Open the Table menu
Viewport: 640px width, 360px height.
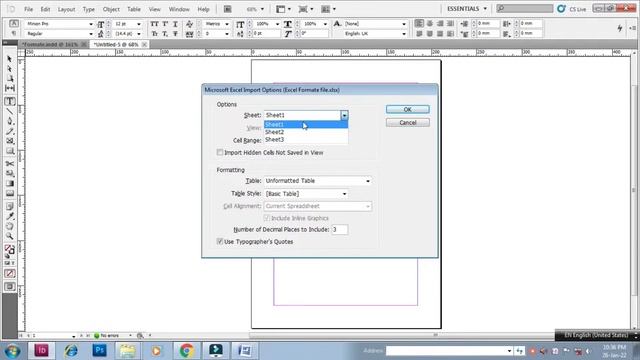134,9
